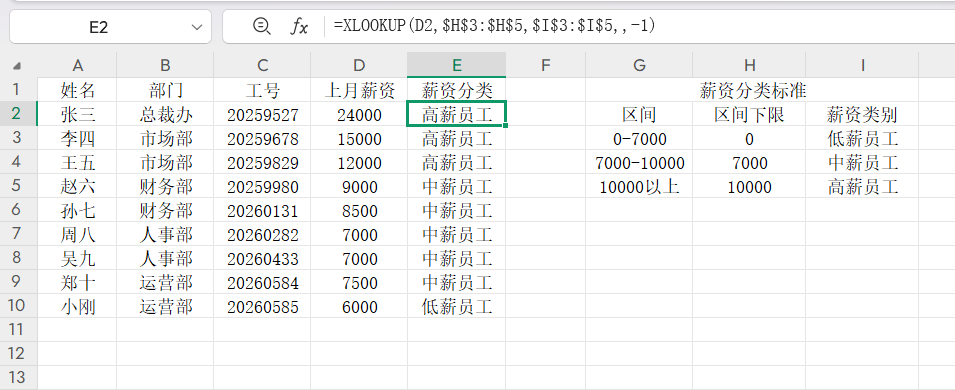Click the 部门 header cell

165,90
